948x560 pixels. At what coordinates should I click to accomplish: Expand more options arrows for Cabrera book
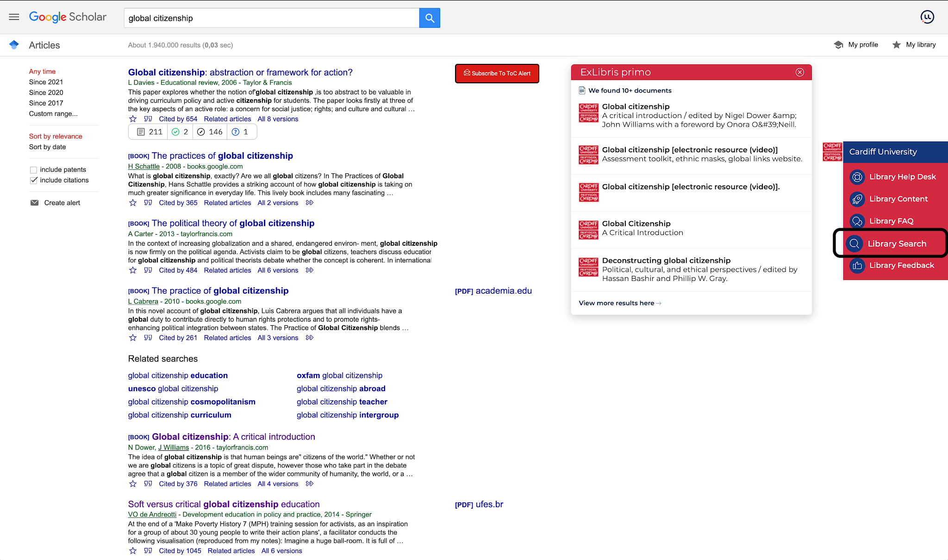[x=310, y=338]
